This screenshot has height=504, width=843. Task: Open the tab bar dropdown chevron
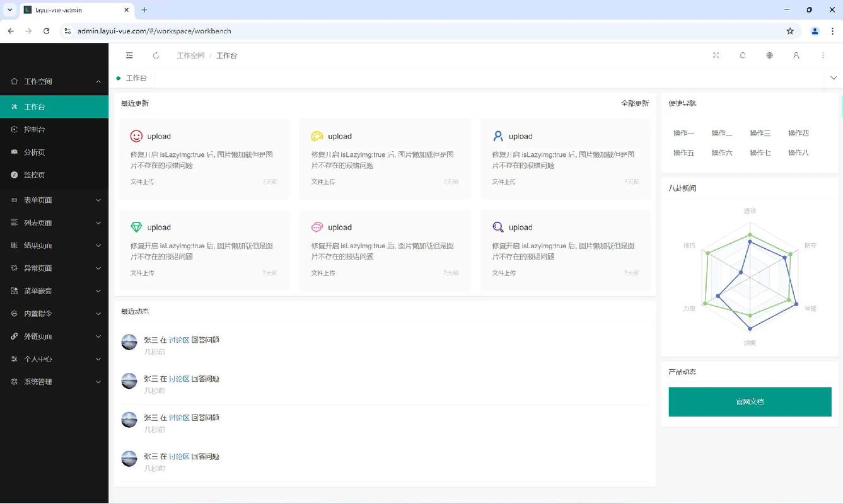(834, 78)
